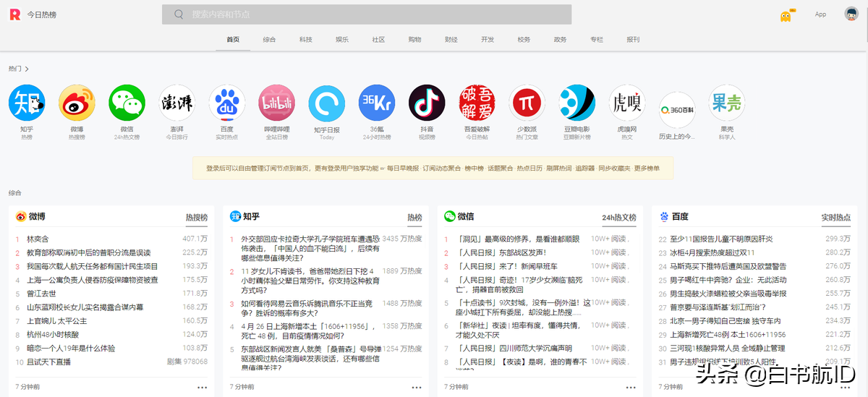
Task: Open the 果壳 icon
Action: (727, 102)
